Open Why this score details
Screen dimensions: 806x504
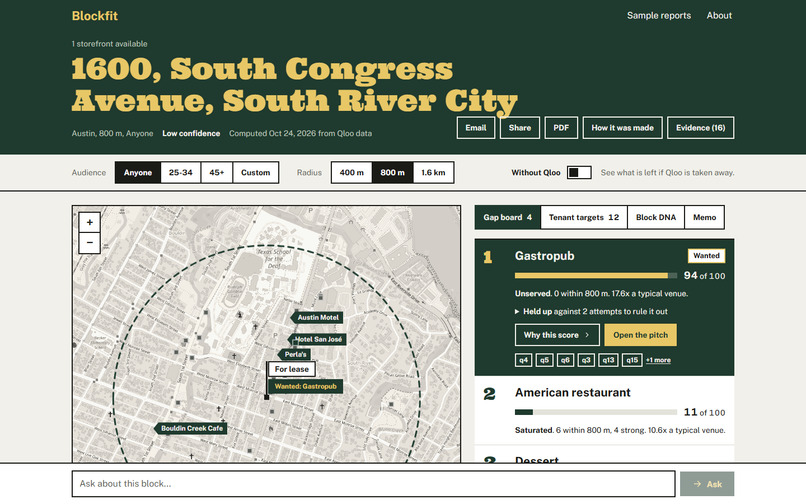pos(557,335)
